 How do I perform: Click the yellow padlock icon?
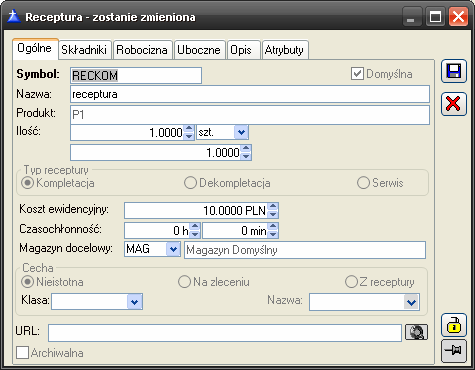[x=454, y=325]
